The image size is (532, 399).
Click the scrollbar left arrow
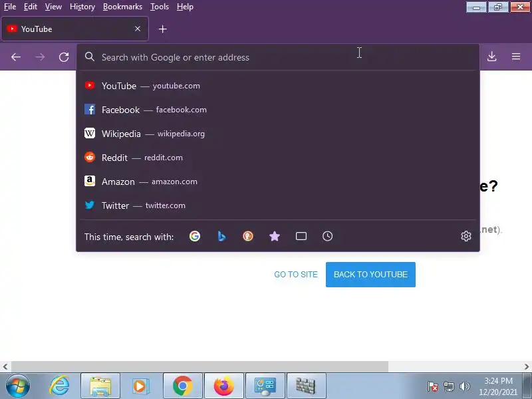tap(5, 367)
